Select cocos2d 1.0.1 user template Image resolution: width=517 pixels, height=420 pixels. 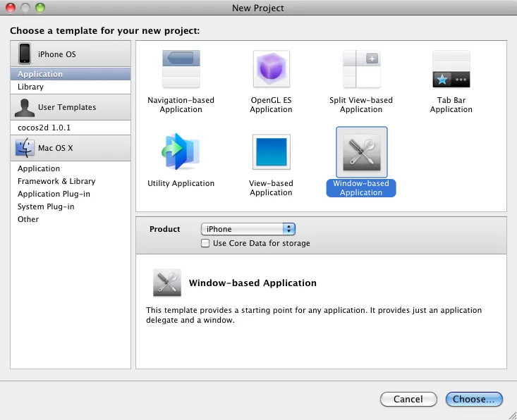(x=71, y=128)
